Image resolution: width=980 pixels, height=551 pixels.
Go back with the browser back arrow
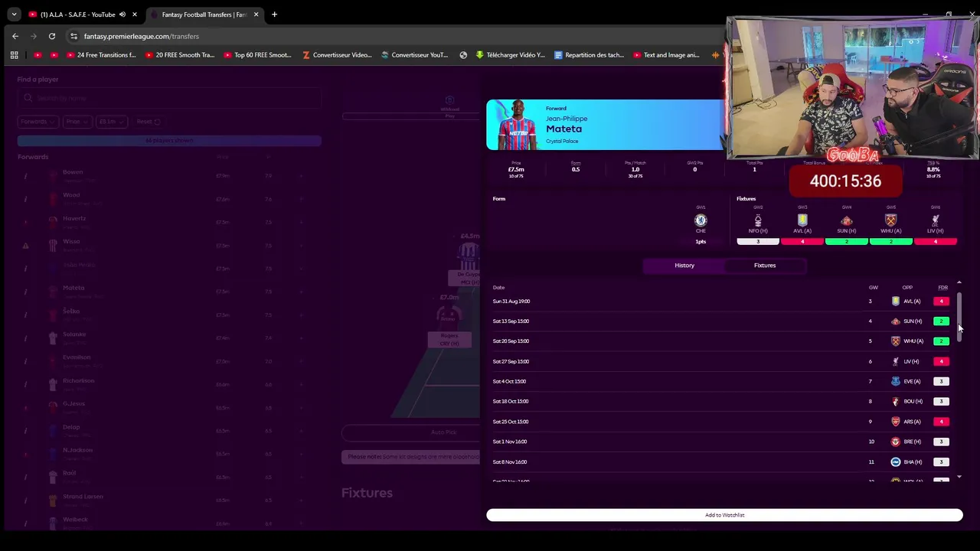[15, 36]
